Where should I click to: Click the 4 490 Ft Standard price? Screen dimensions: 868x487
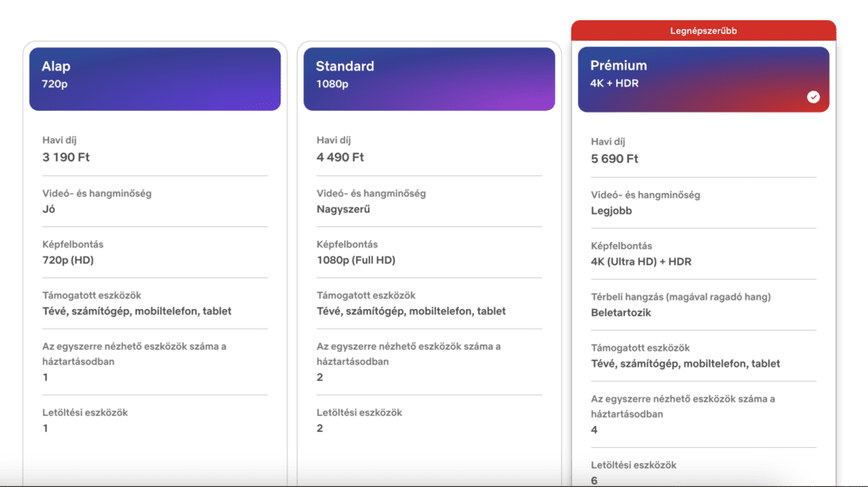coord(341,158)
